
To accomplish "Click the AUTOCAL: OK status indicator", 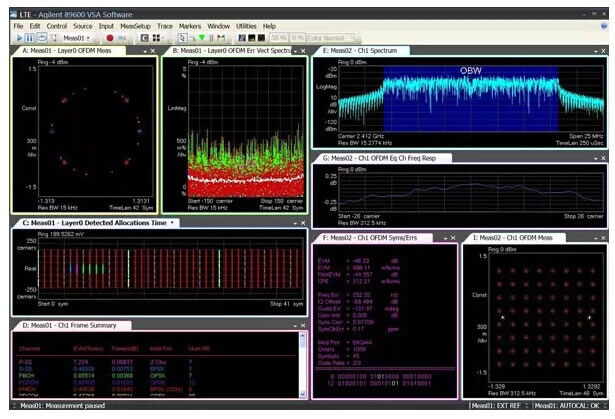I will [570, 406].
